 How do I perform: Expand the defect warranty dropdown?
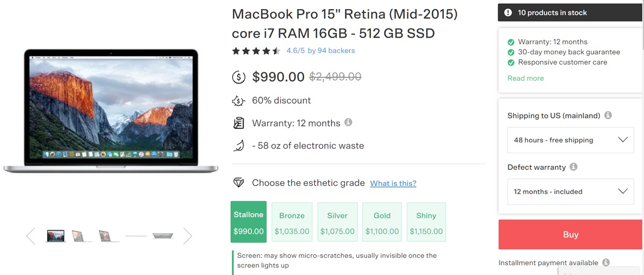click(x=570, y=192)
